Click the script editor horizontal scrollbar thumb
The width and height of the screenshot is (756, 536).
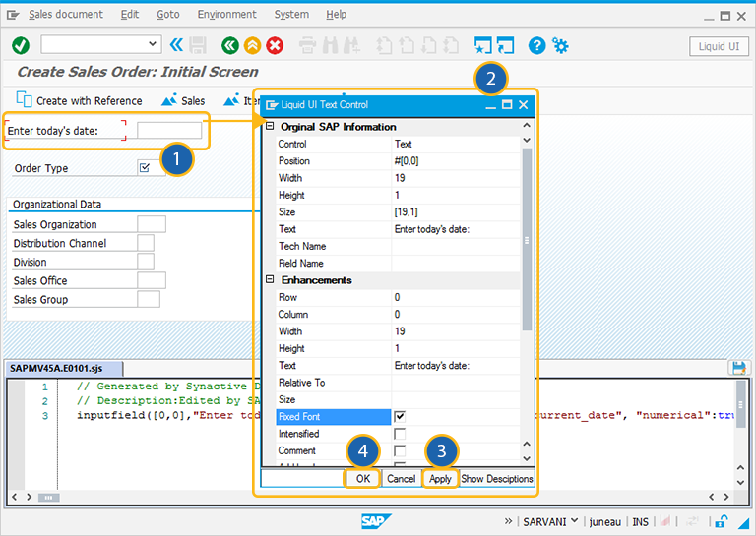48,497
